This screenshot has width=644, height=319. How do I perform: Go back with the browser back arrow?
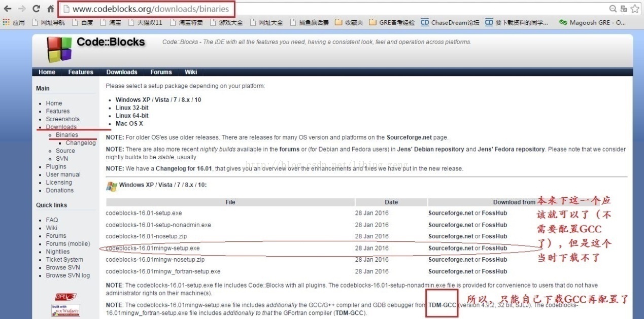[8, 9]
